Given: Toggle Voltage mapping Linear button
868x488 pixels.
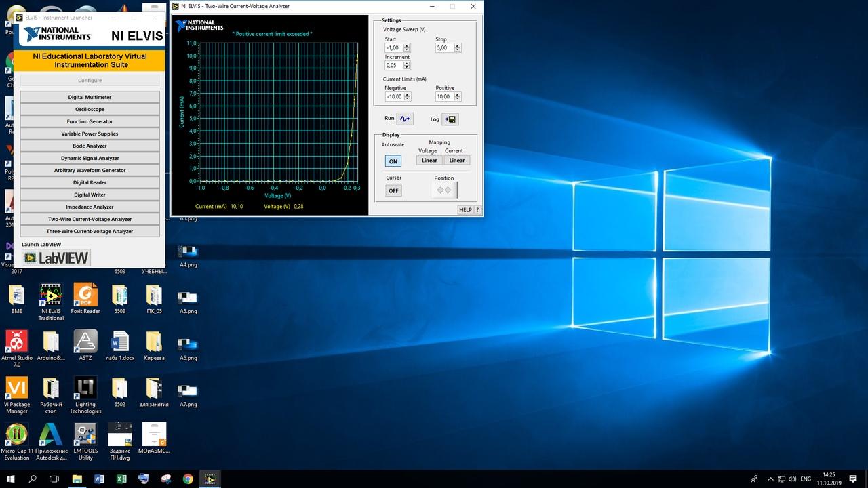Looking at the screenshot, I should [x=429, y=161].
